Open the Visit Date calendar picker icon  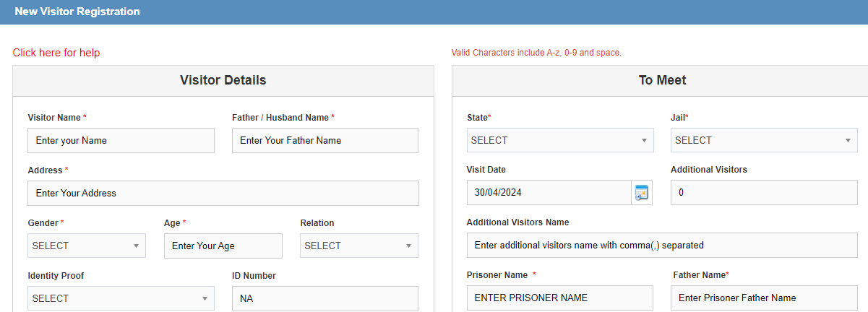[x=642, y=193]
